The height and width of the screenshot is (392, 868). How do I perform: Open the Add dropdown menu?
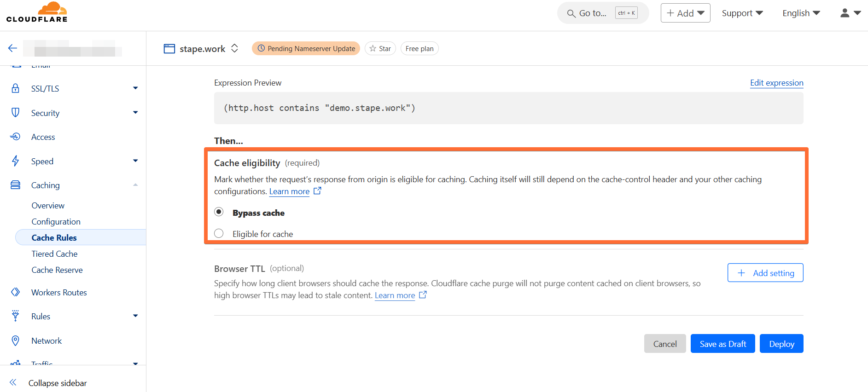686,13
